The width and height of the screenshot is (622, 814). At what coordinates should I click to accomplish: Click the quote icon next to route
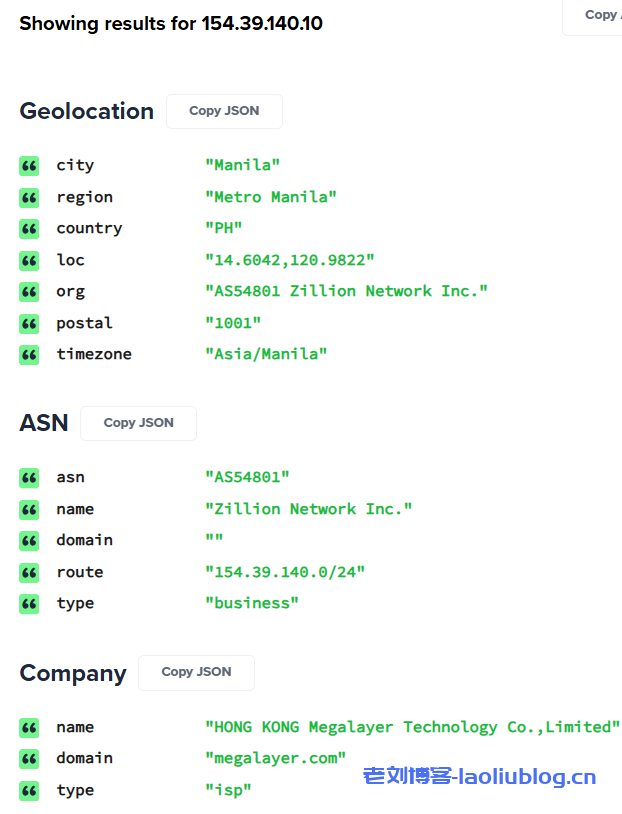point(29,572)
